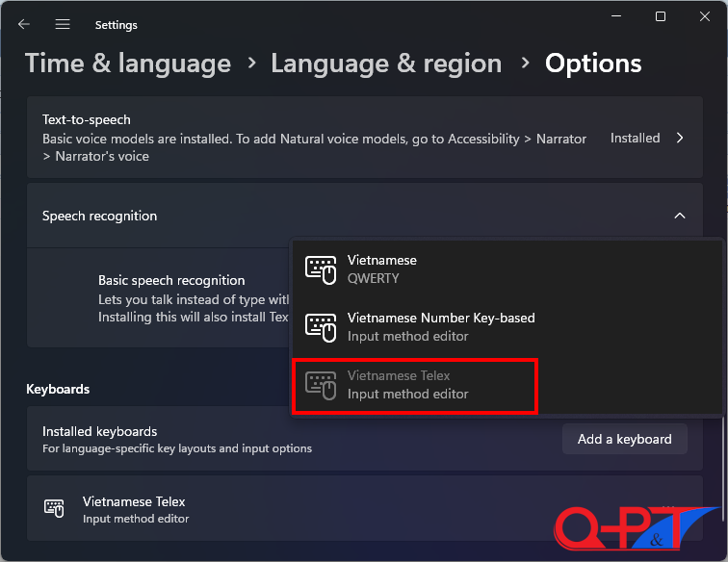Open the hamburger navigation menu

63,24
